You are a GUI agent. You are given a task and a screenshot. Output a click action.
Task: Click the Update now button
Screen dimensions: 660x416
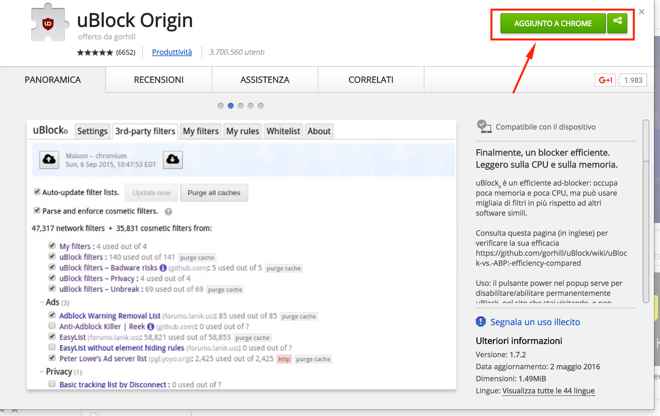[x=152, y=193]
